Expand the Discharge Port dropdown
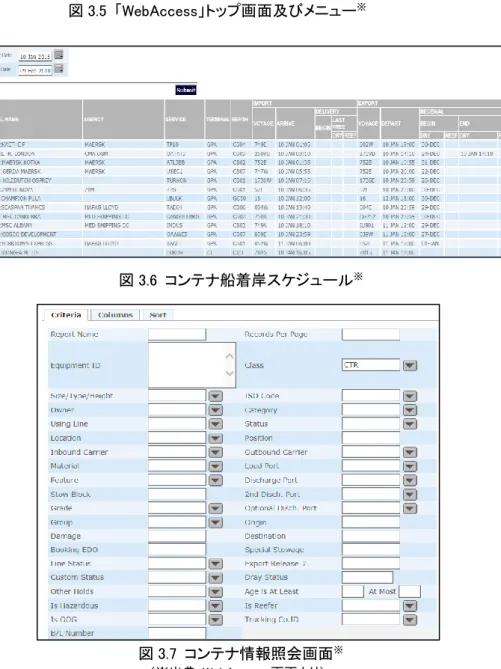The width and height of the screenshot is (501, 669). [410, 480]
